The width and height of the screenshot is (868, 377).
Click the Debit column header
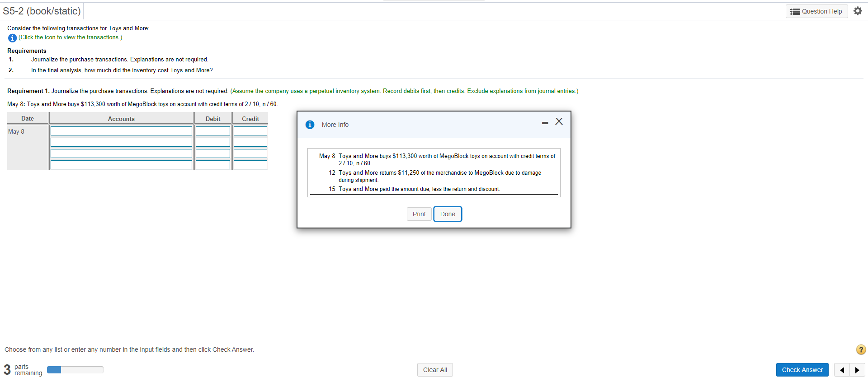pyautogui.click(x=213, y=119)
